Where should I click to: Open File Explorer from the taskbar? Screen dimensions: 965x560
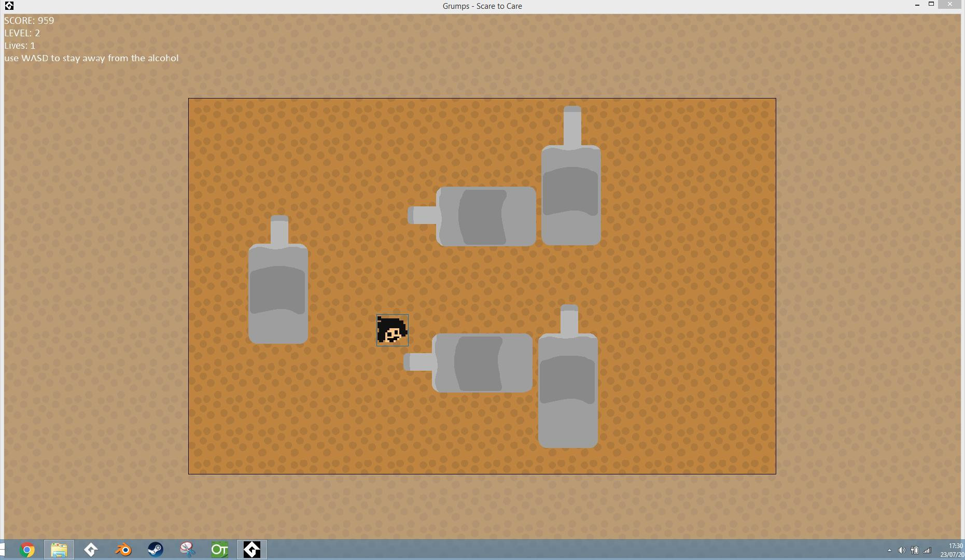pyautogui.click(x=59, y=550)
